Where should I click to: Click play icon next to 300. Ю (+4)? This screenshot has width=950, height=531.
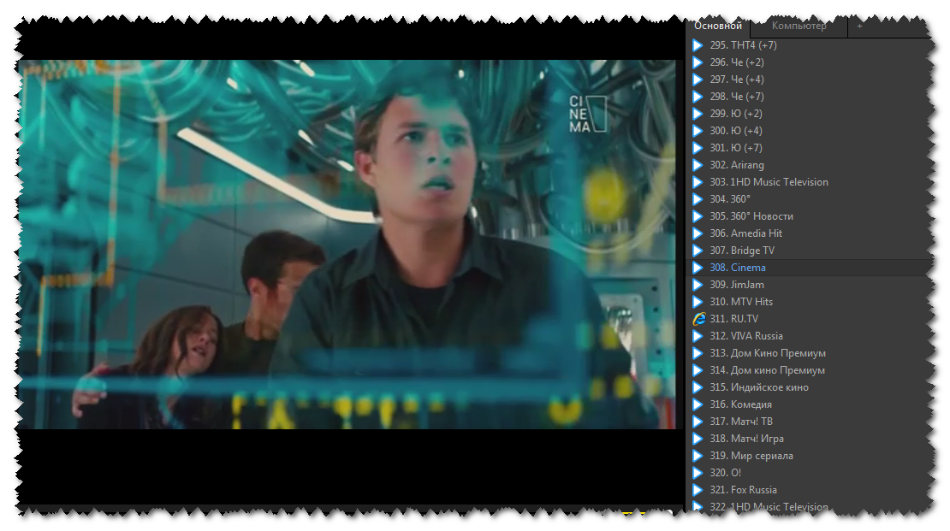click(698, 131)
